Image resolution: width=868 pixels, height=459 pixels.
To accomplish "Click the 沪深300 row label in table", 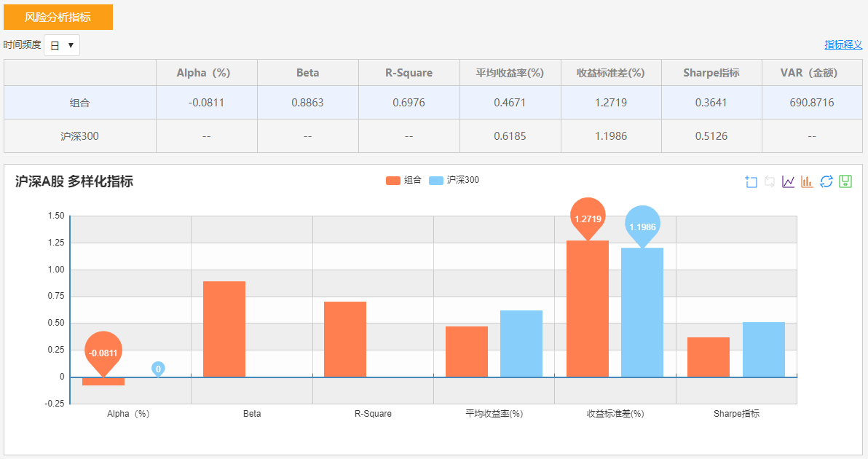I will point(80,136).
